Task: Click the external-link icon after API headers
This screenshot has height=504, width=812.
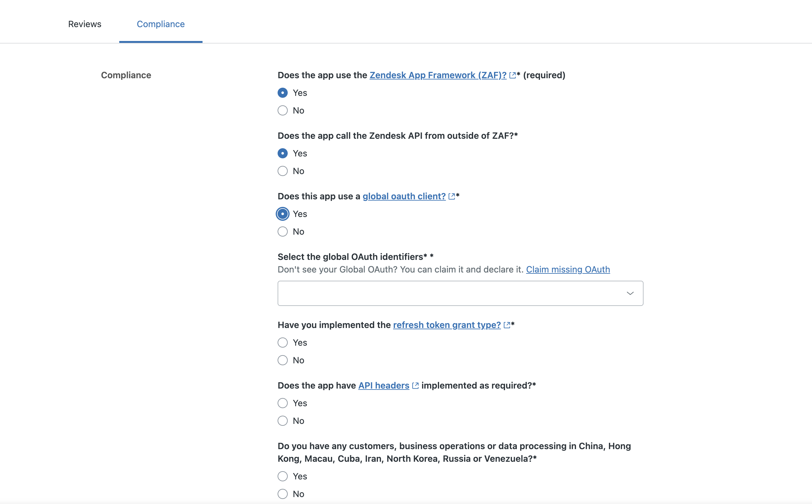Action: [x=415, y=386]
